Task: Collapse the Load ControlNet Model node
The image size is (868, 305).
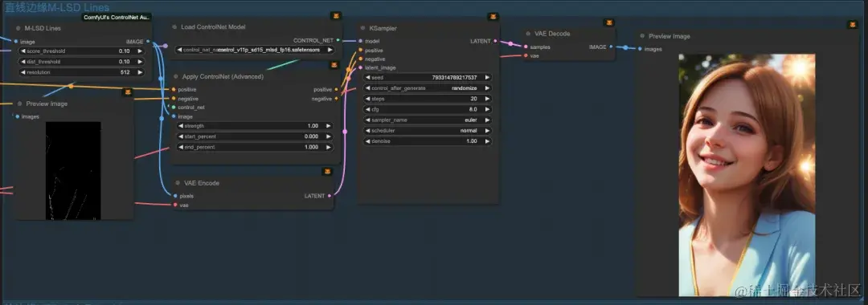Action: coord(174,27)
